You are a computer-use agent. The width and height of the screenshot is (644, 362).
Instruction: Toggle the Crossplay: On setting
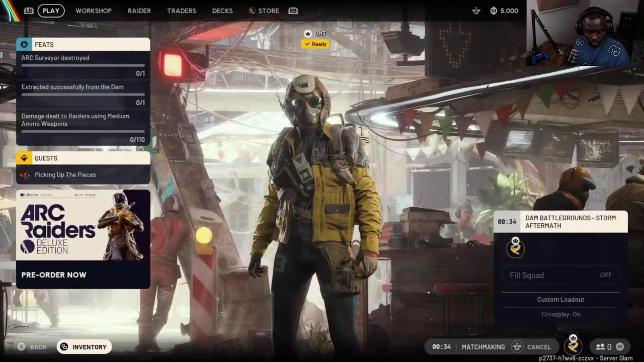pos(560,314)
